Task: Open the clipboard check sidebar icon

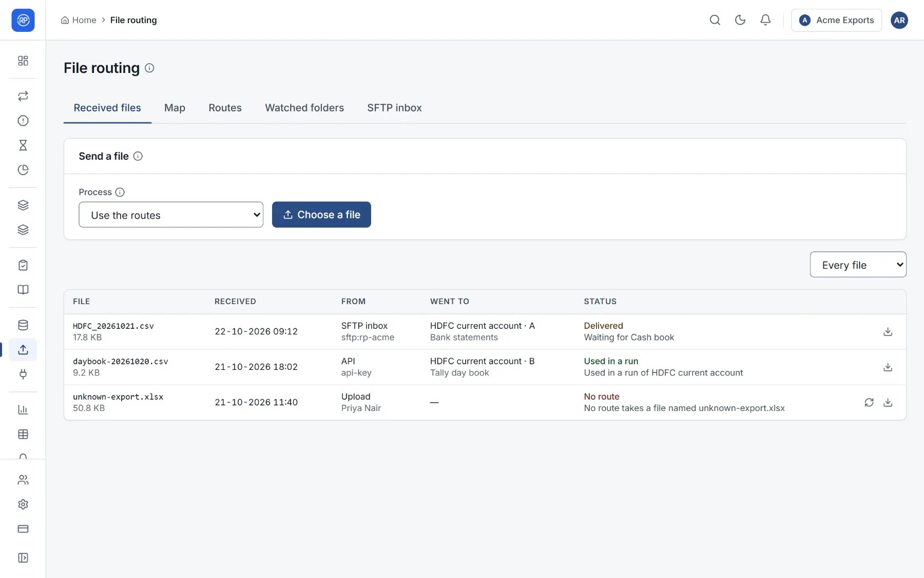Action: tap(23, 265)
